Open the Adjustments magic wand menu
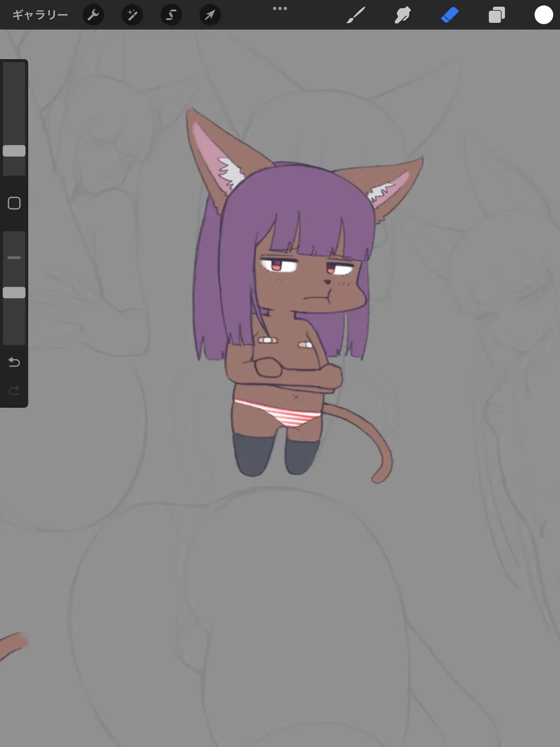Viewport: 560px width, 747px height. 132,15
